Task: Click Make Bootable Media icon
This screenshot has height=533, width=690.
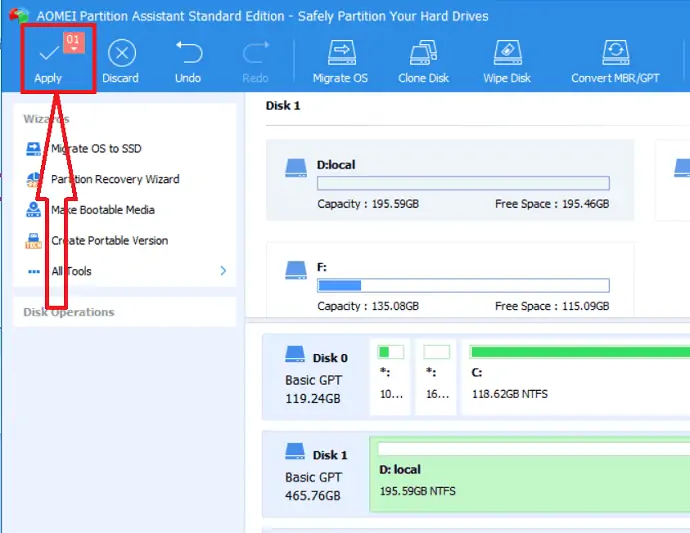Action: pyautogui.click(x=33, y=210)
